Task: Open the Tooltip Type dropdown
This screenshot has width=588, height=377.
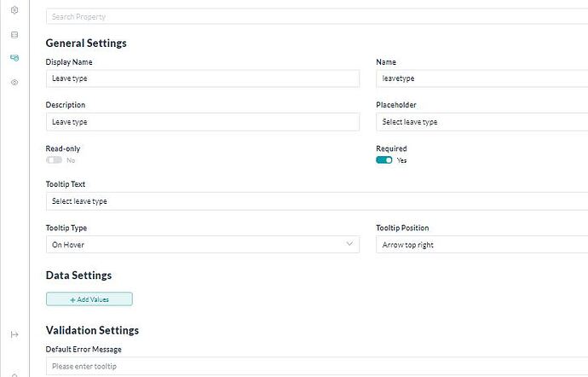Action: pyautogui.click(x=202, y=244)
